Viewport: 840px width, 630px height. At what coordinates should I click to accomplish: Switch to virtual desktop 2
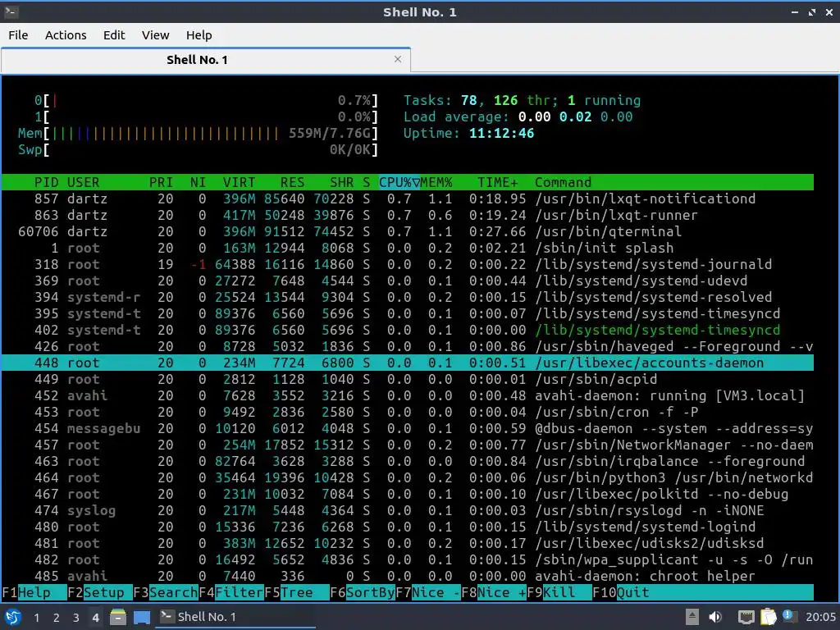[x=57, y=618]
